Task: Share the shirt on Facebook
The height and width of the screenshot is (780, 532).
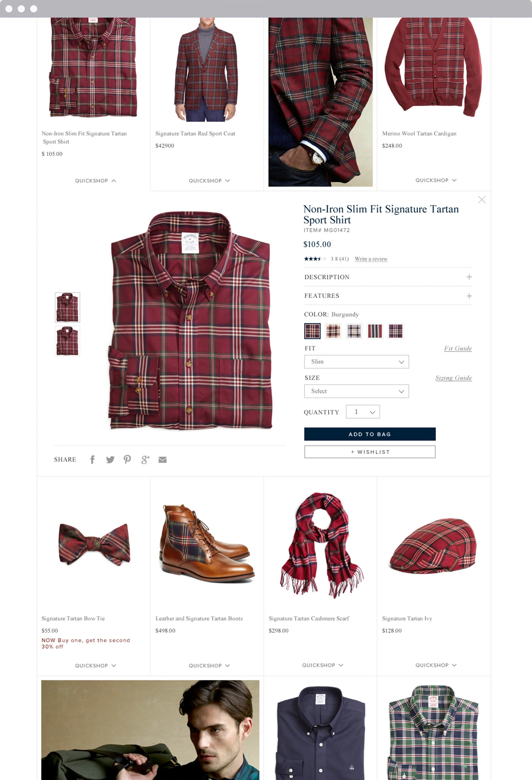Action: coord(92,459)
